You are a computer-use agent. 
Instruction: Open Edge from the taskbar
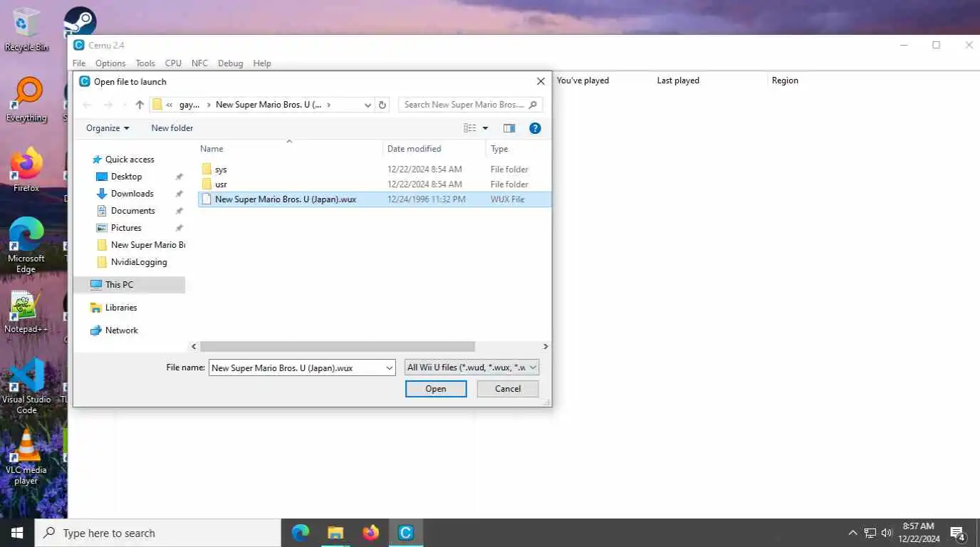point(301,533)
